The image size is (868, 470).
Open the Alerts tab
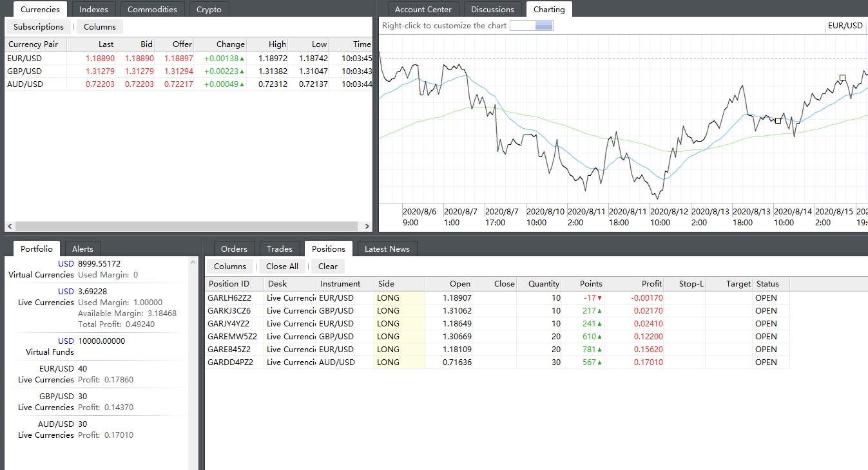[x=82, y=249]
